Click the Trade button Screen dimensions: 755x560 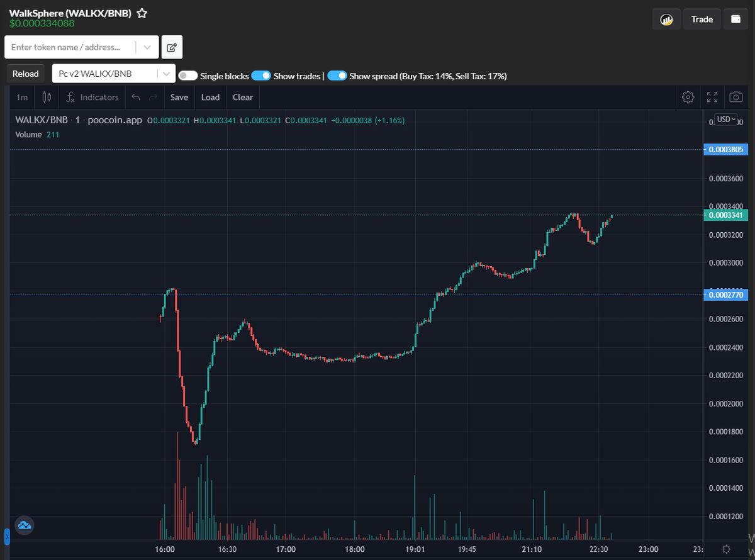point(702,18)
